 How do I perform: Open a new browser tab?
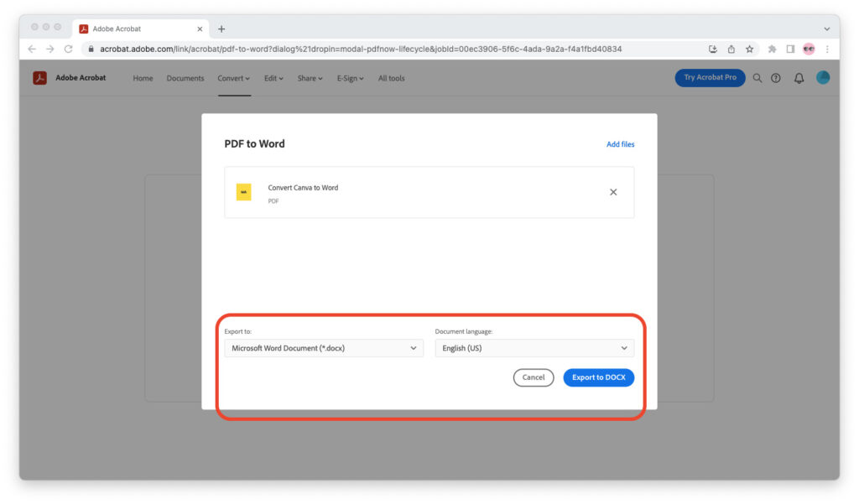pyautogui.click(x=221, y=29)
